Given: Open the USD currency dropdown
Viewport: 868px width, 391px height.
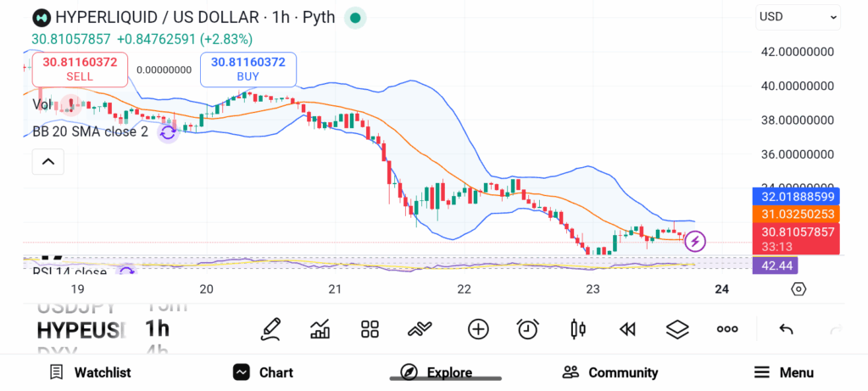Looking at the screenshot, I should coord(798,17).
